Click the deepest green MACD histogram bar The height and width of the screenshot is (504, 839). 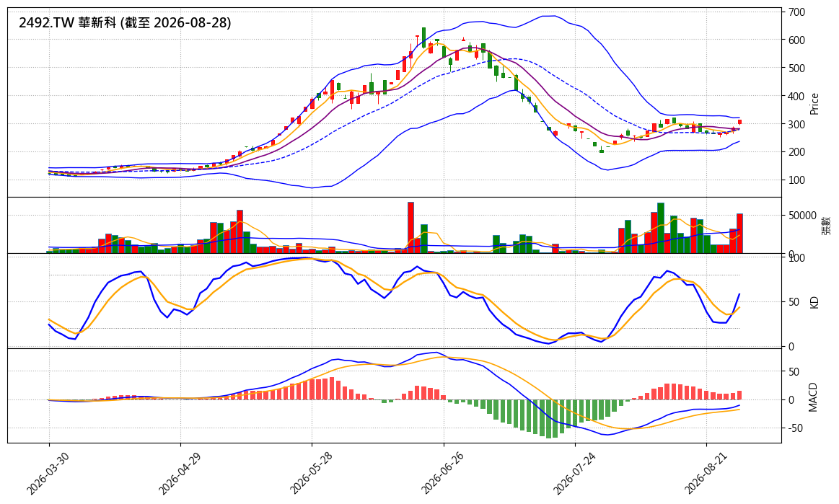tap(549, 419)
